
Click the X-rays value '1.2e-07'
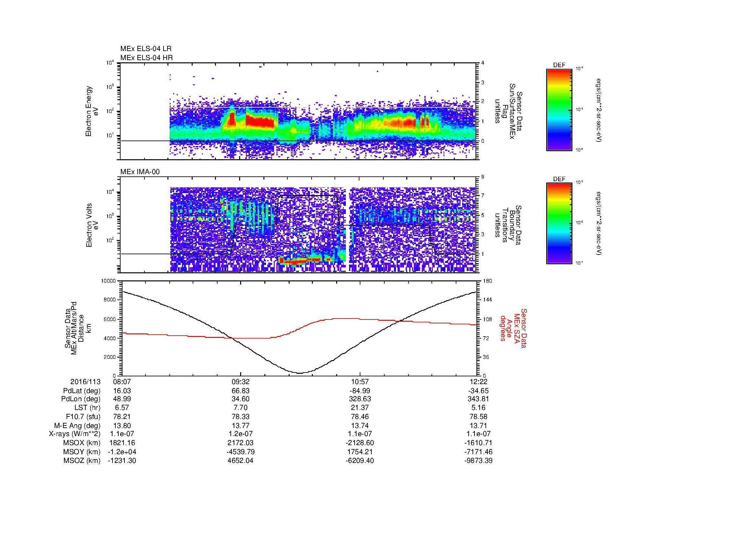pyautogui.click(x=241, y=434)
